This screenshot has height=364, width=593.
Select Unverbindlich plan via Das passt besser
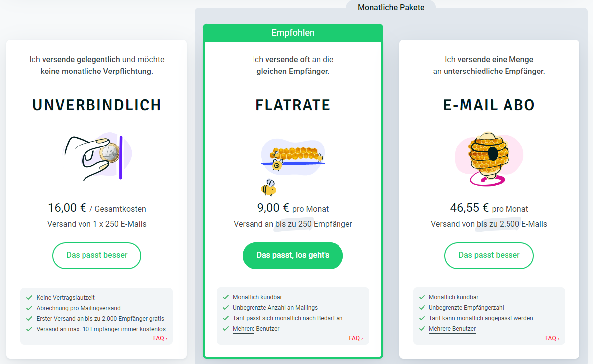(x=96, y=256)
